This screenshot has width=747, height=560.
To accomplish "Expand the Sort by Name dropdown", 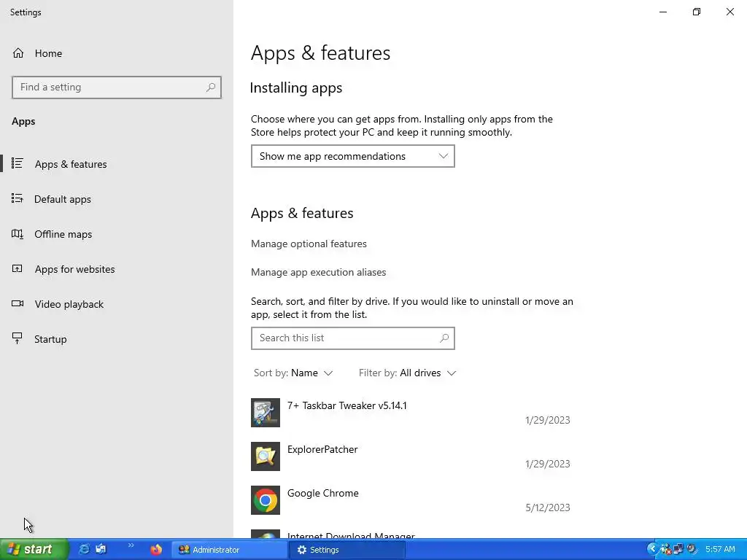I will [293, 373].
